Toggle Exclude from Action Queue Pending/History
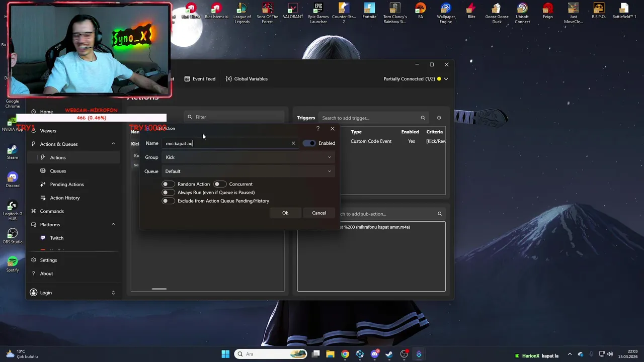This screenshot has height=362, width=644. point(168,201)
